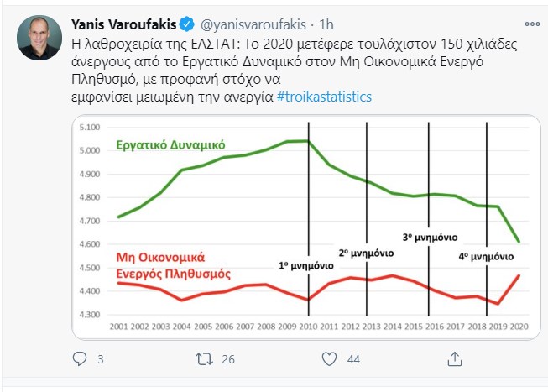This screenshot has width=548, height=392.
Task: Click the 1ο μνημόνιο chart annotation
Action: (x=305, y=266)
